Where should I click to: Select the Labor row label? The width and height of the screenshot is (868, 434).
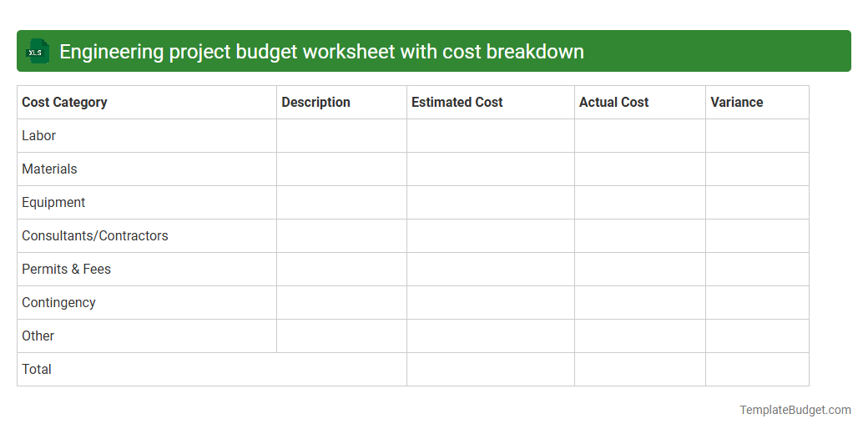(x=38, y=135)
